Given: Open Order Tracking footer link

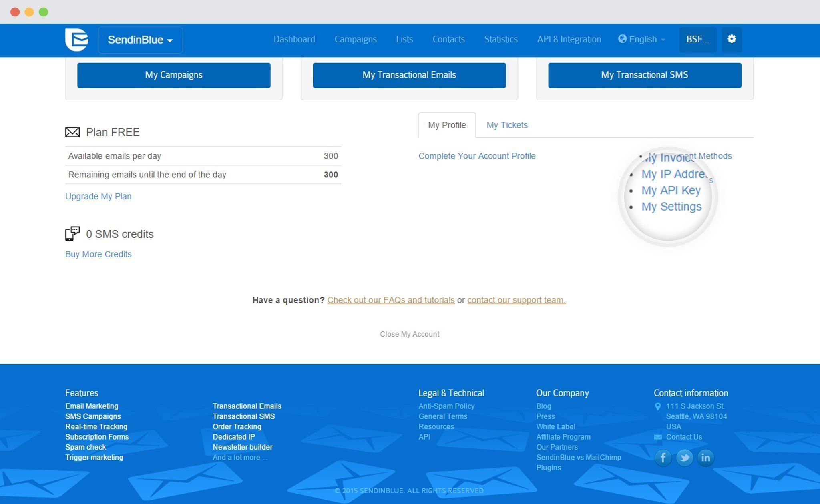Looking at the screenshot, I should point(237,427).
